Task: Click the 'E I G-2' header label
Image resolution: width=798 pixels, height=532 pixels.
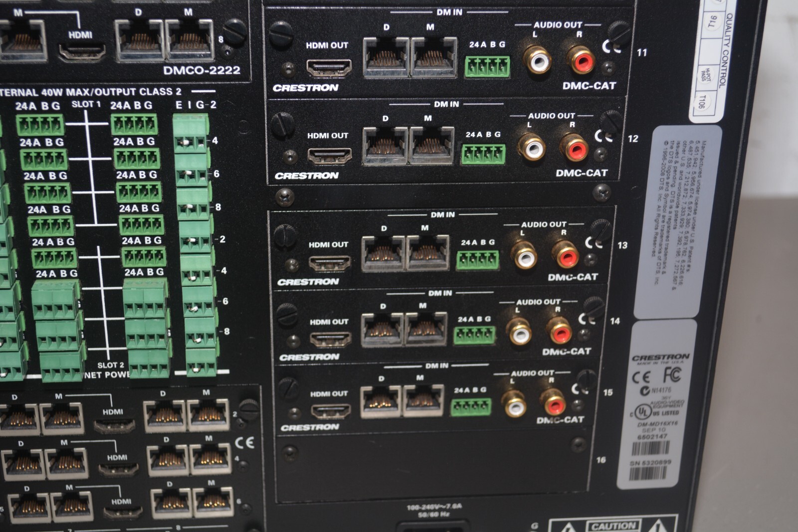Action: point(196,105)
